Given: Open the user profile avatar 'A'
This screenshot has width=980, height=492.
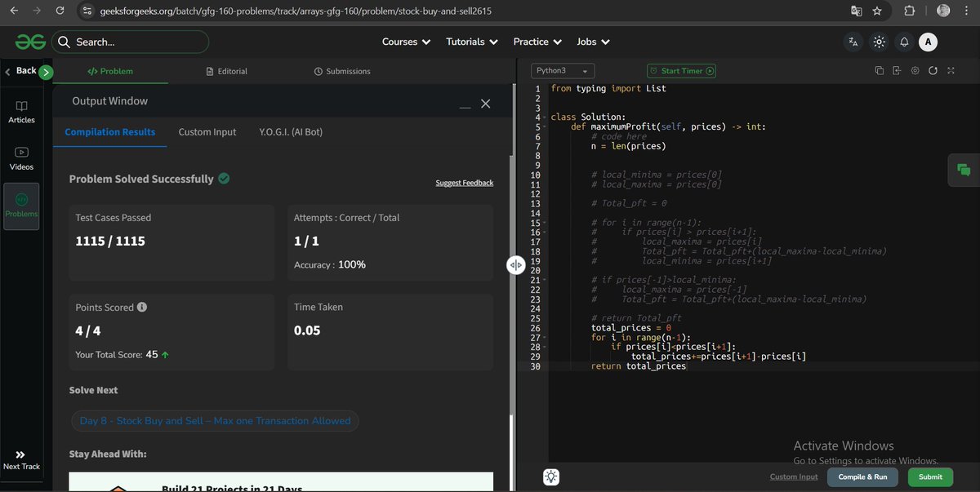Looking at the screenshot, I should 928,42.
